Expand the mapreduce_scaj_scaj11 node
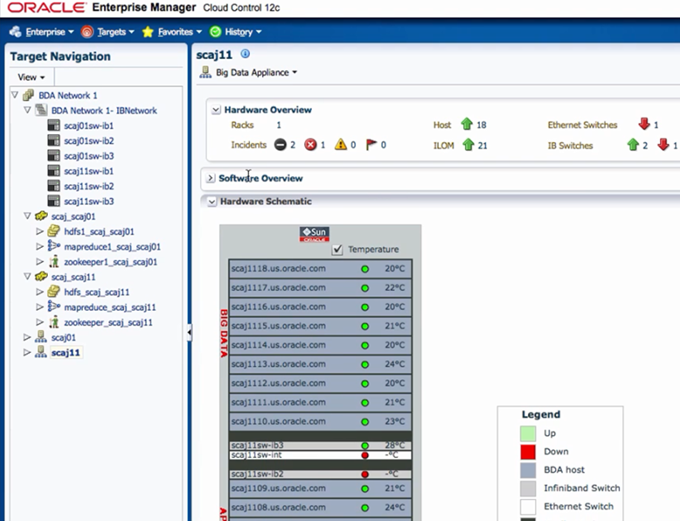Image resolution: width=680 pixels, height=521 pixels. click(39, 307)
